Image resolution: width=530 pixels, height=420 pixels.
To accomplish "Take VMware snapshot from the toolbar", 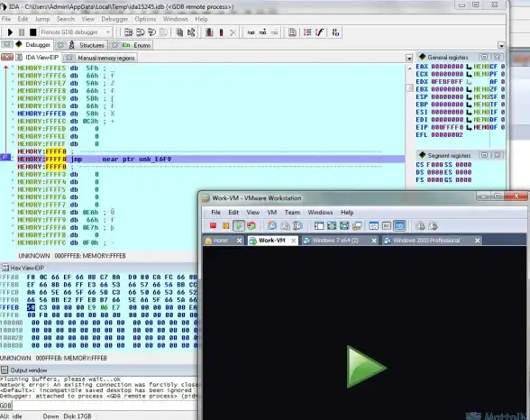I will click(x=272, y=225).
